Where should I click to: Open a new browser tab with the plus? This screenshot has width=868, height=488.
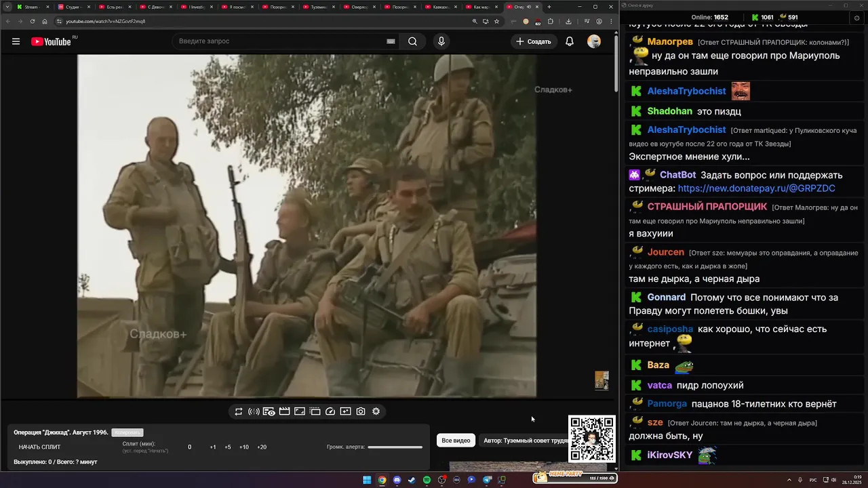click(x=549, y=7)
